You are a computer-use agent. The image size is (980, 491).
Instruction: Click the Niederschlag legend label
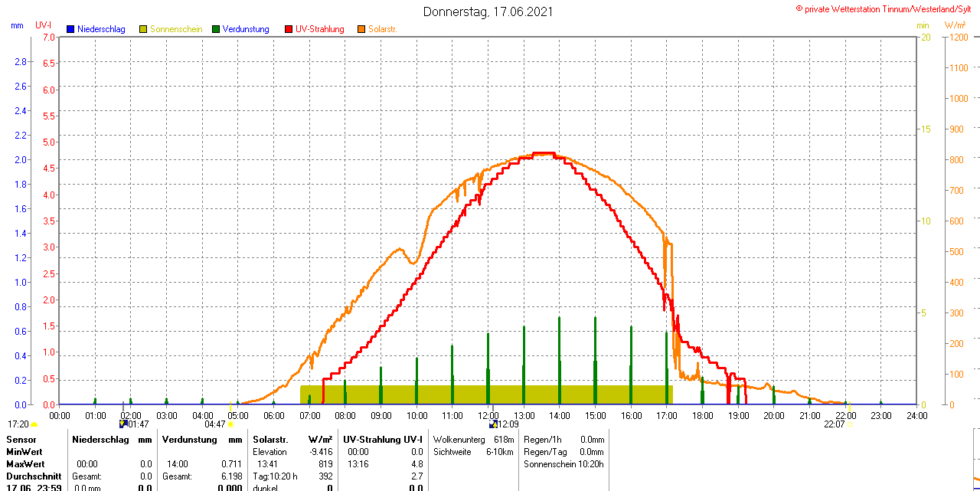[101, 29]
